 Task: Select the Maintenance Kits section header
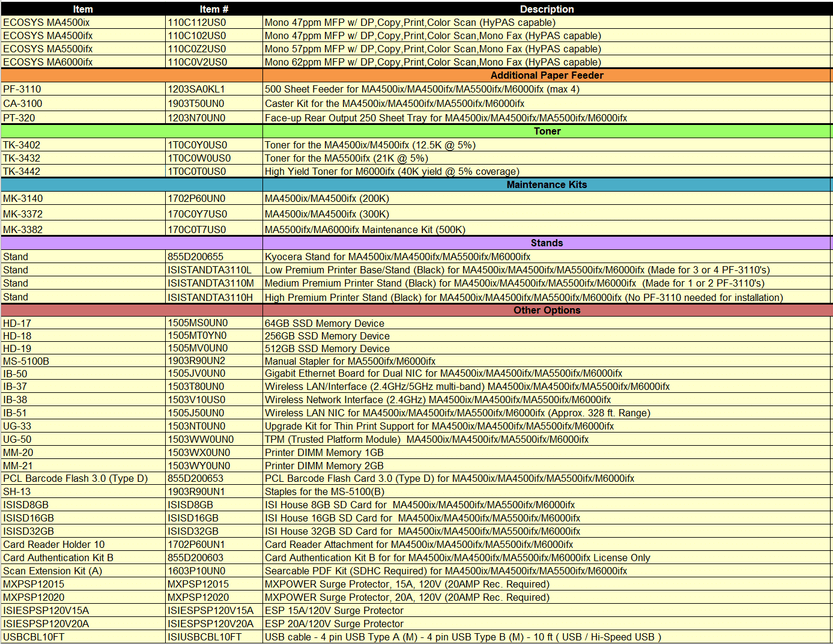point(547,184)
